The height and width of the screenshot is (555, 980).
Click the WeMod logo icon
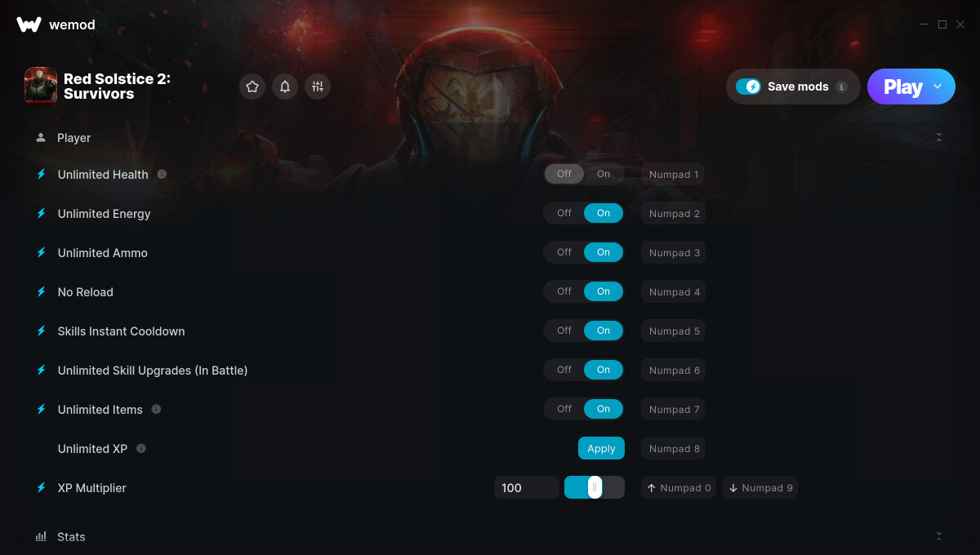pos(29,24)
